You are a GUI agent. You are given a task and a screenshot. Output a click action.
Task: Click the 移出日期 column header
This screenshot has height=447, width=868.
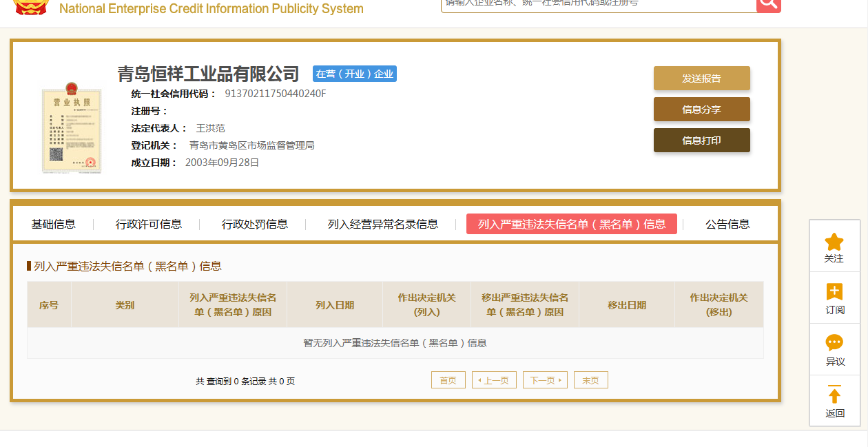[x=627, y=304]
